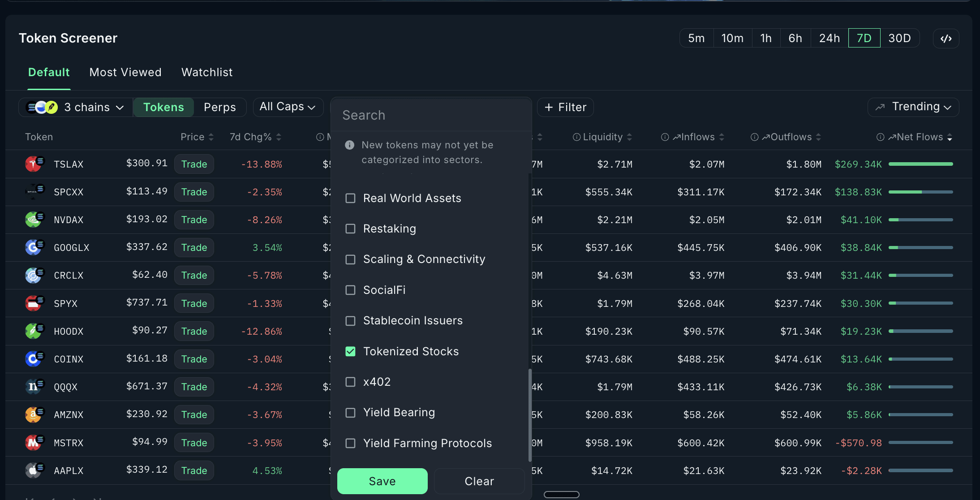The height and width of the screenshot is (500, 980).
Task: Check the Restaking sector checkbox
Action: [351, 229]
